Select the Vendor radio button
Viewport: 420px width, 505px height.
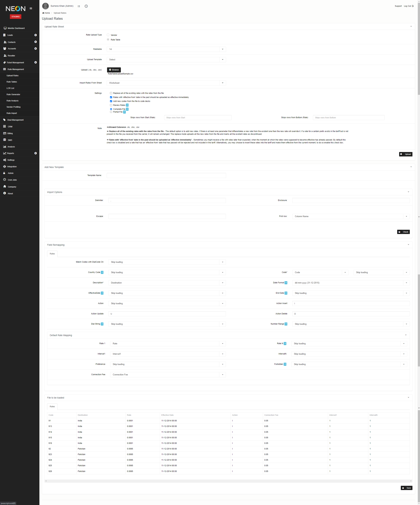pyautogui.click(x=108, y=35)
